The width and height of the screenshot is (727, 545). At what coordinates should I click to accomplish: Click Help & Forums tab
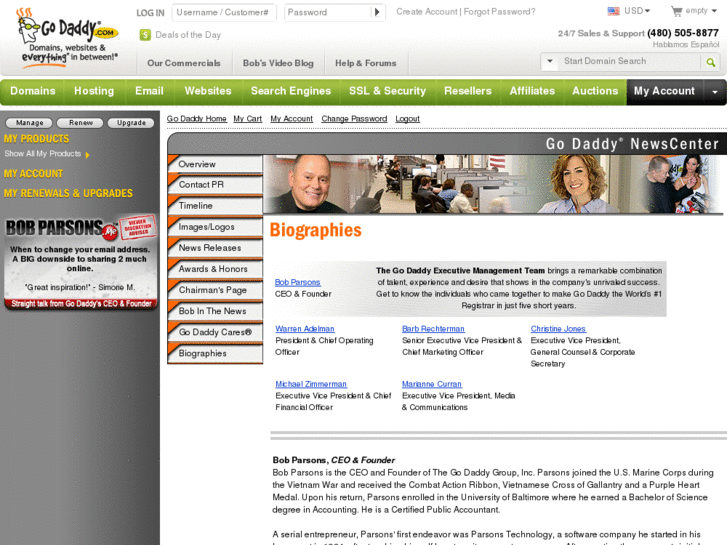(x=366, y=63)
